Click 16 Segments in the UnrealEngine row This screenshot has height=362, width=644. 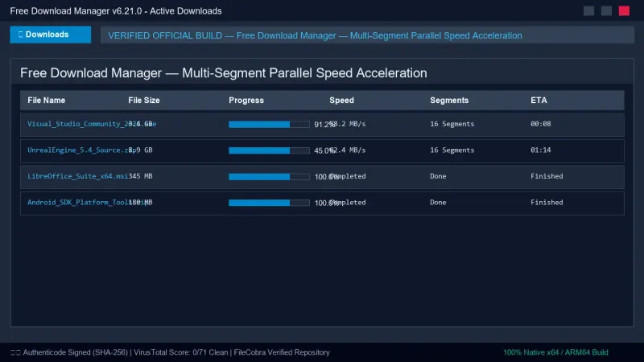click(452, 150)
